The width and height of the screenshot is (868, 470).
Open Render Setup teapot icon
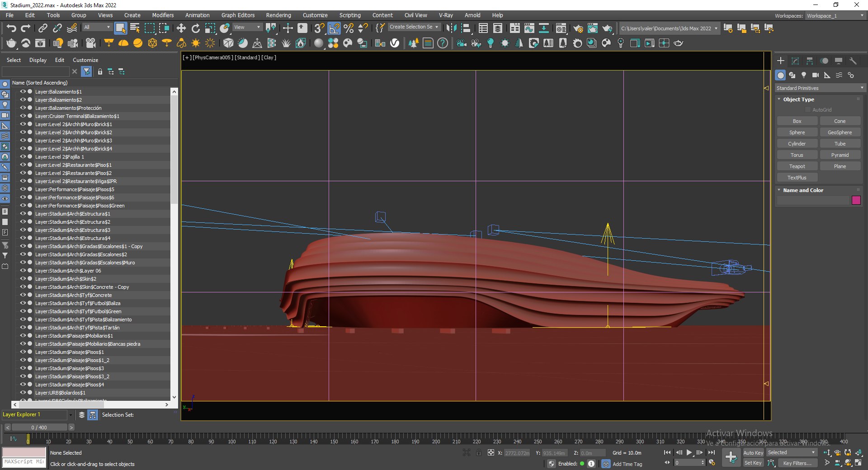coord(578,28)
